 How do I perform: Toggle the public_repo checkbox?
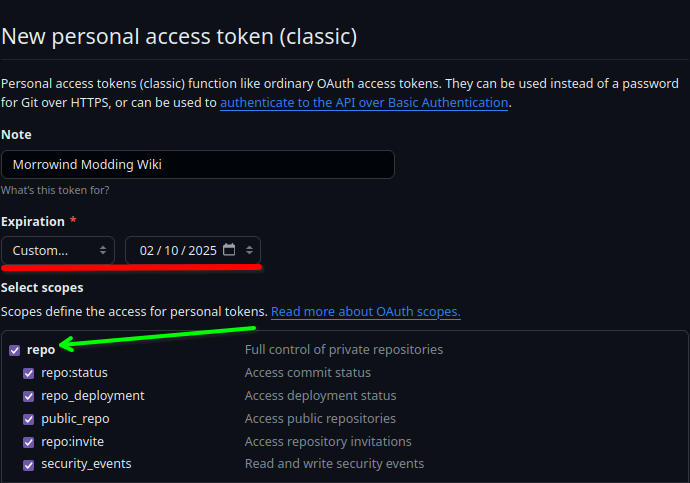tap(29, 419)
